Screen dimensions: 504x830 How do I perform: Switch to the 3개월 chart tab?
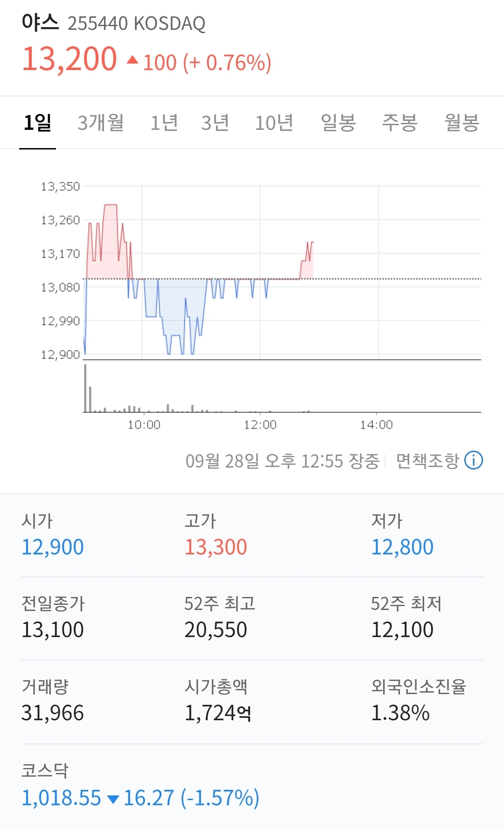(100, 123)
